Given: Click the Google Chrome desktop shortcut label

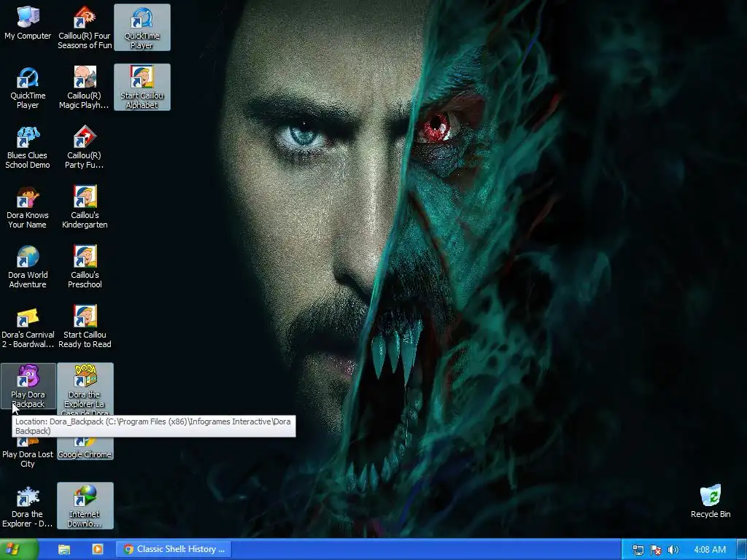Looking at the screenshot, I should coord(85,454).
